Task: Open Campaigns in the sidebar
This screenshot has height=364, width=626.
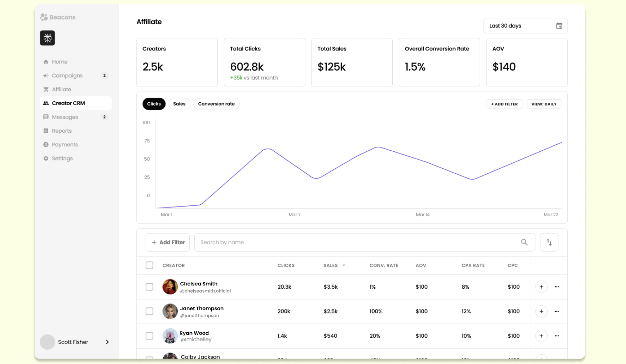Action: click(x=67, y=76)
